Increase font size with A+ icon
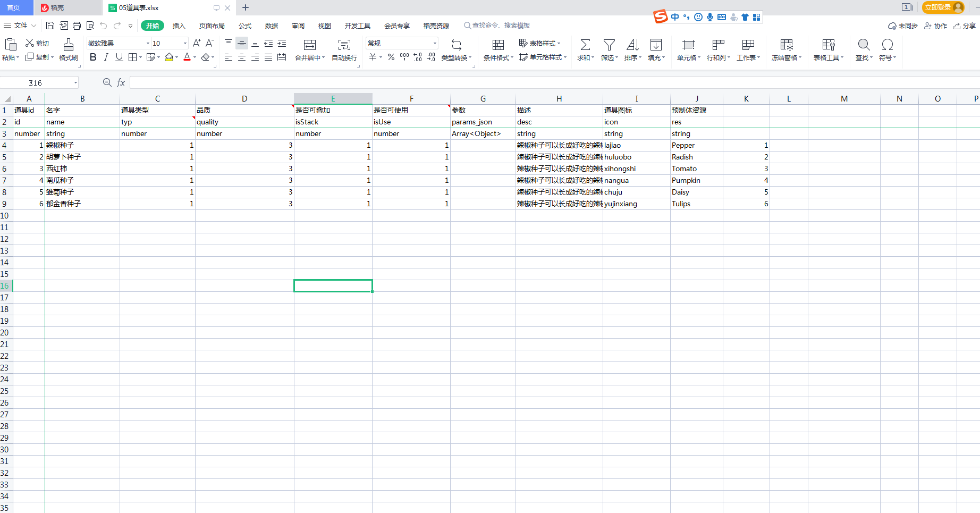Image resolution: width=980 pixels, height=513 pixels. [197, 43]
